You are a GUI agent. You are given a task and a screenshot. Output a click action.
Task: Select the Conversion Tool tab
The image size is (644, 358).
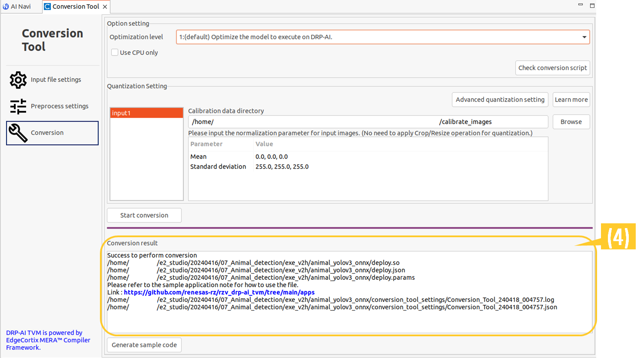(x=76, y=7)
